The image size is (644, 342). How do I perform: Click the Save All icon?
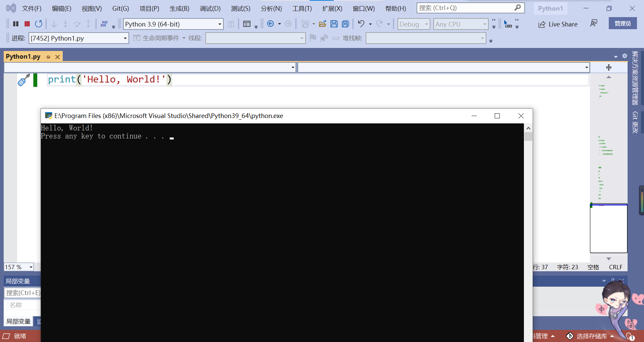(345, 24)
